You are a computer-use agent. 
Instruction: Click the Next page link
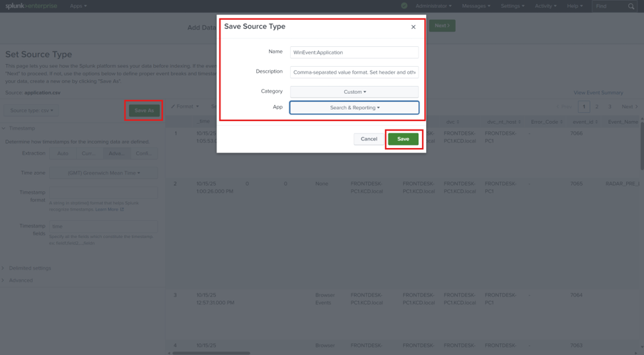point(629,106)
